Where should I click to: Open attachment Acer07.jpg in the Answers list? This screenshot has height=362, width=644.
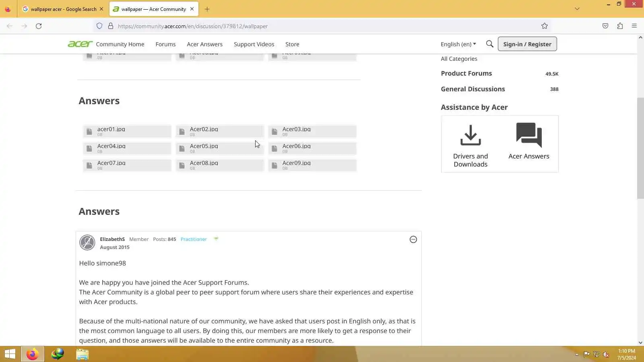pyautogui.click(x=127, y=165)
